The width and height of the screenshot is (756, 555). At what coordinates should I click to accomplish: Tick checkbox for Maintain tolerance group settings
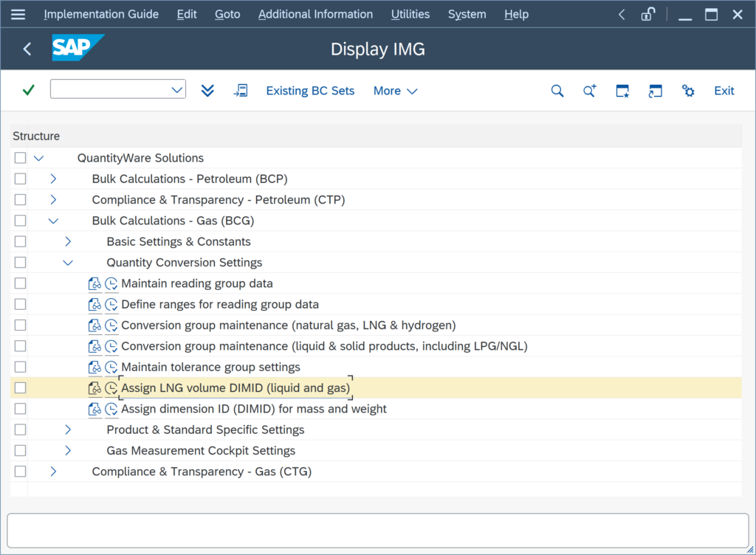click(20, 367)
